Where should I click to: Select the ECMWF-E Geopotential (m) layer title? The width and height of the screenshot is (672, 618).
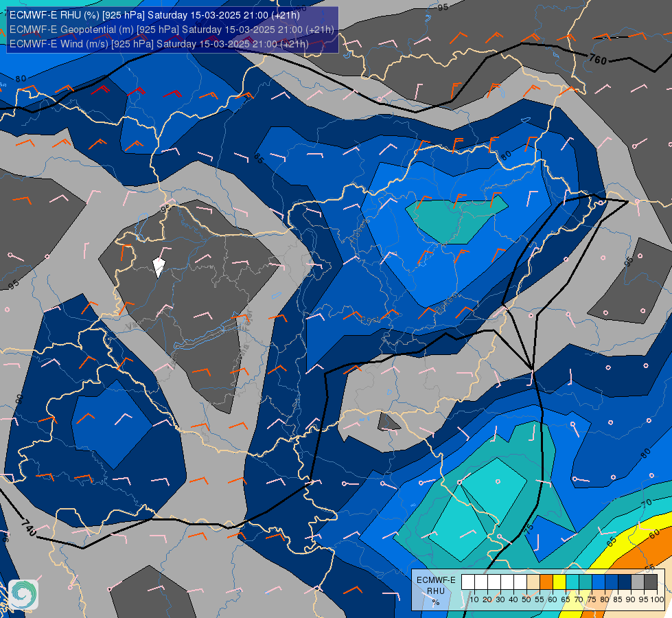[172, 30]
